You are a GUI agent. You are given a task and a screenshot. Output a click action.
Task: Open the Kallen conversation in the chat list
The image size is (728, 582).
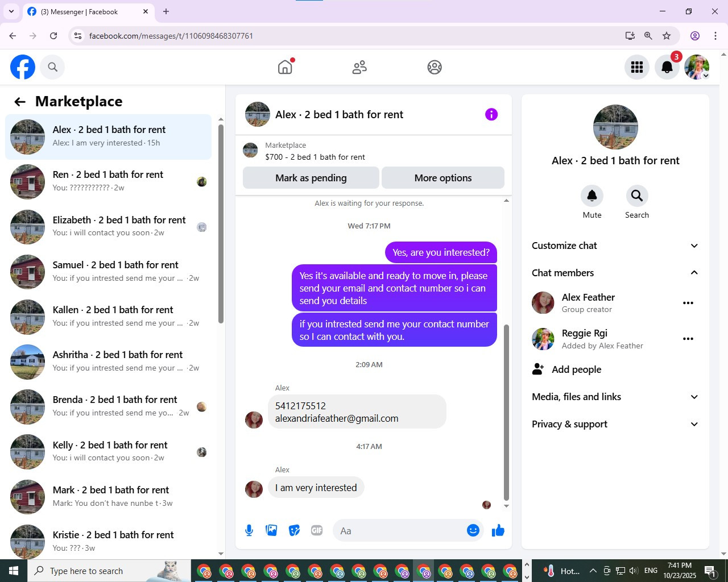tap(109, 317)
